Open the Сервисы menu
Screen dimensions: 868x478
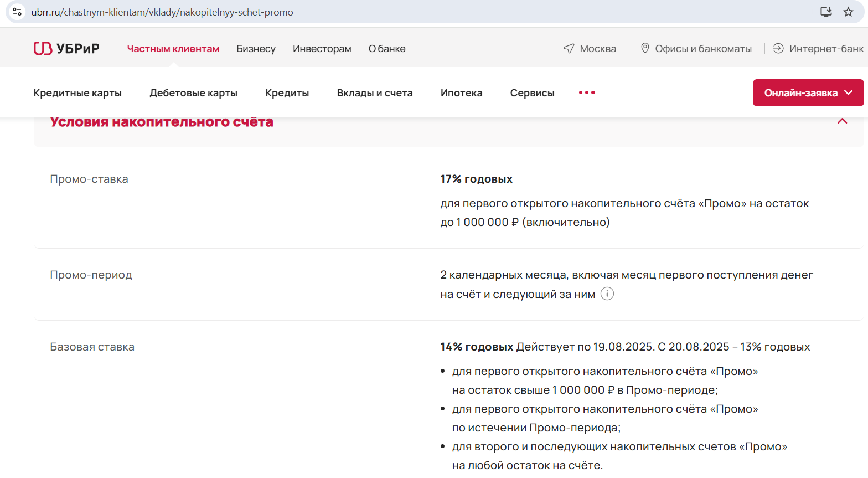[533, 93]
